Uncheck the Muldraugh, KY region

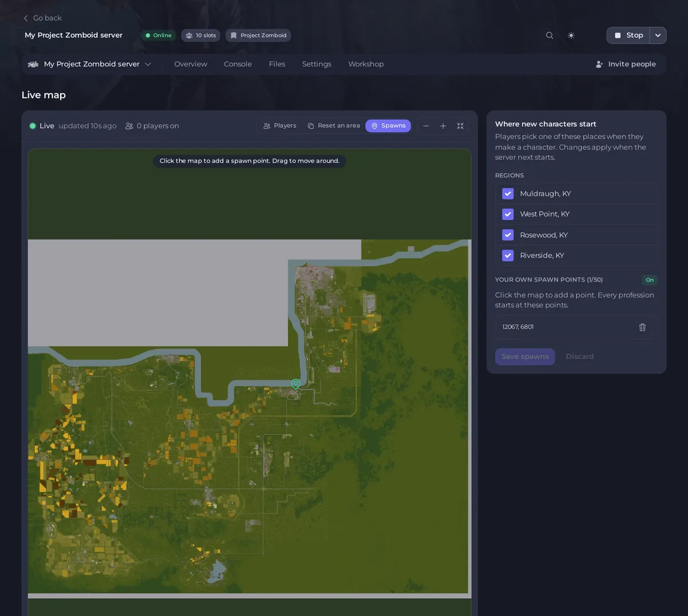click(508, 194)
